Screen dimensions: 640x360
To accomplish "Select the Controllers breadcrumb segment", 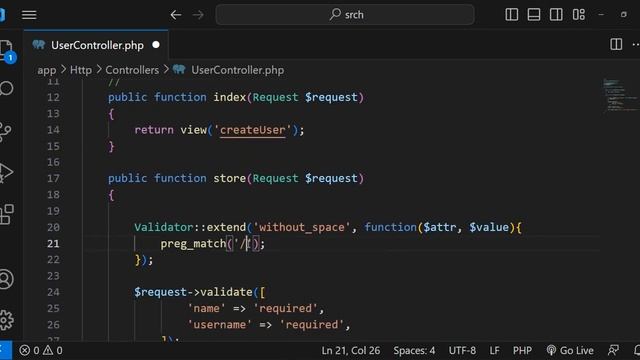I will (132, 70).
